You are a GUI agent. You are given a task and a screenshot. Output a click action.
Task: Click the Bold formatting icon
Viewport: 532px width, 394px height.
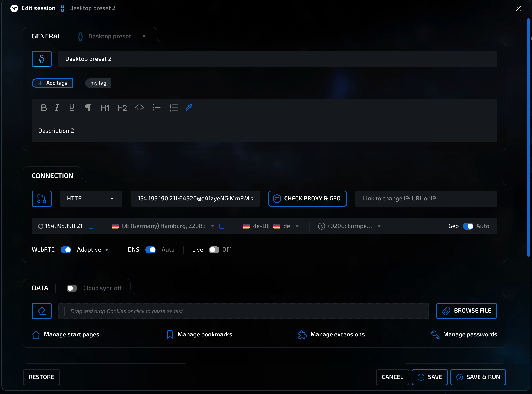coord(44,108)
